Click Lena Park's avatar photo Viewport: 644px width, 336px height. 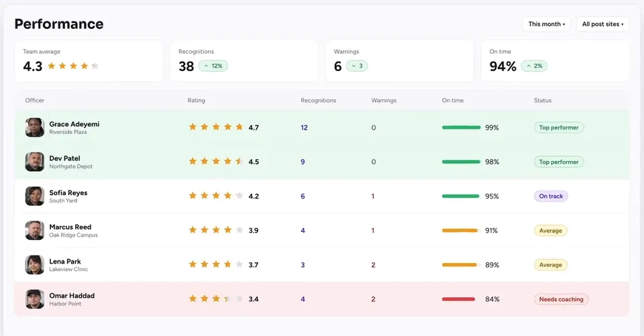click(x=34, y=265)
